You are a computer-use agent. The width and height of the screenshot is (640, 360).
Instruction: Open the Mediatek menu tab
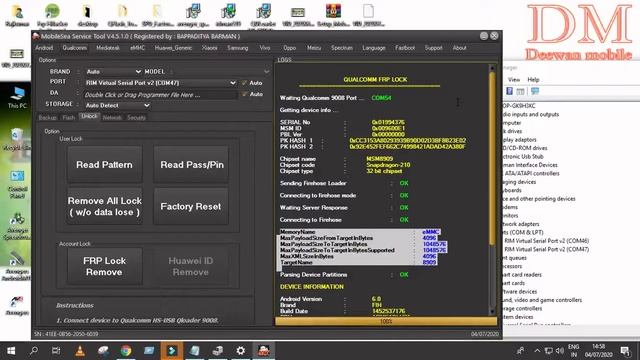(108, 48)
